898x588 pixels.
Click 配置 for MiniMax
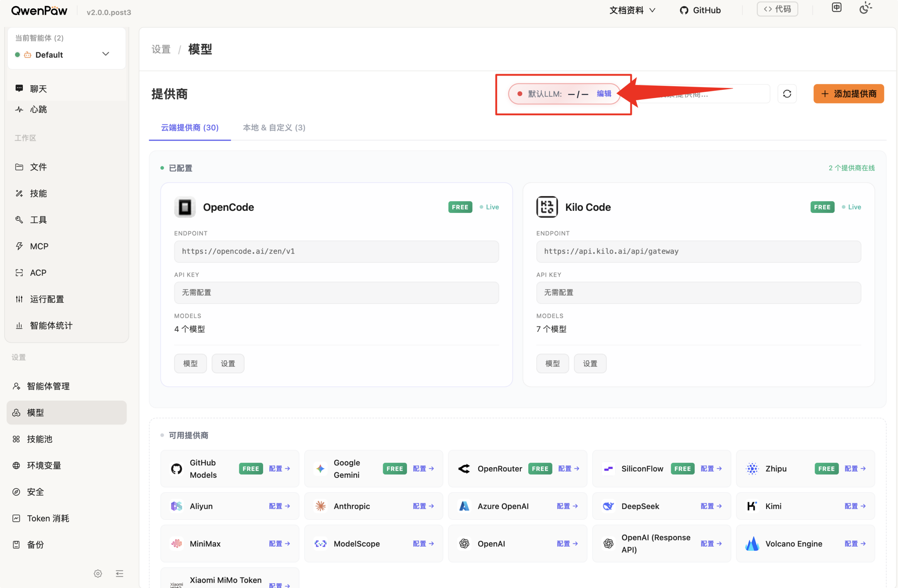point(279,543)
